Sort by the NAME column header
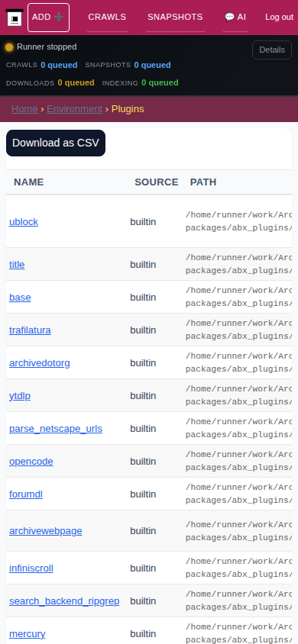The image size is (298, 644). (x=29, y=182)
